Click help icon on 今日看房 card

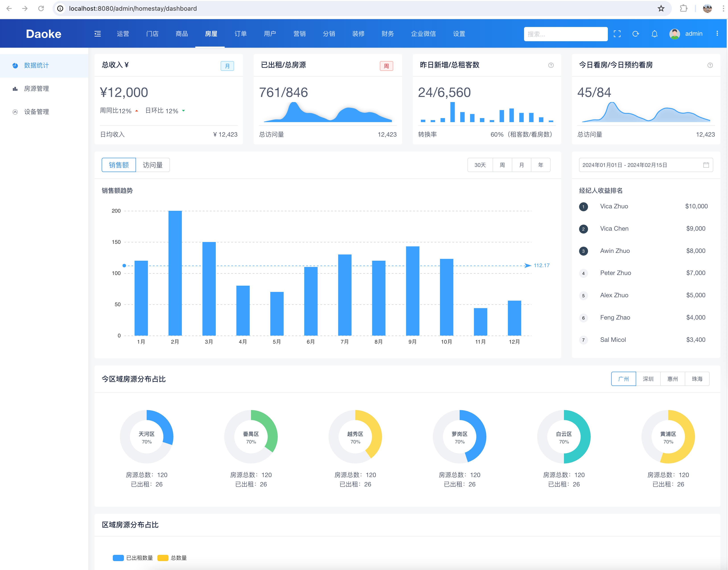tap(710, 65)
